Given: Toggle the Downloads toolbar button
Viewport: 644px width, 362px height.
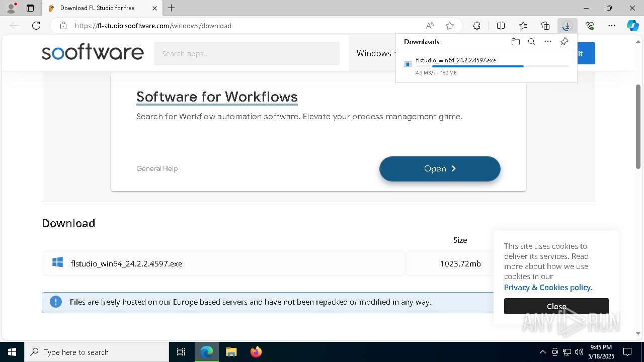Looking at the screenshot, I should pos(567,26).
